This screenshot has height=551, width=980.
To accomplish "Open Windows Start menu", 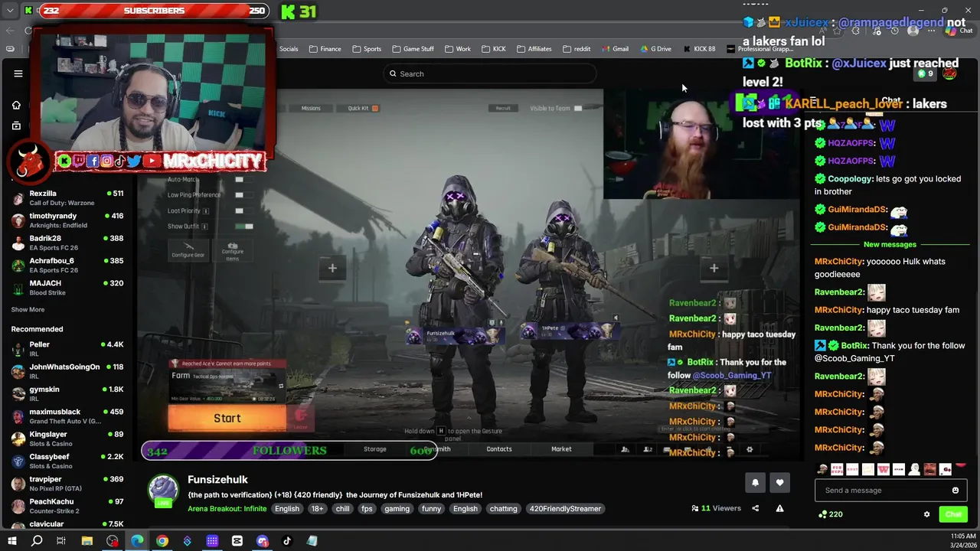I will pos(11,541).
